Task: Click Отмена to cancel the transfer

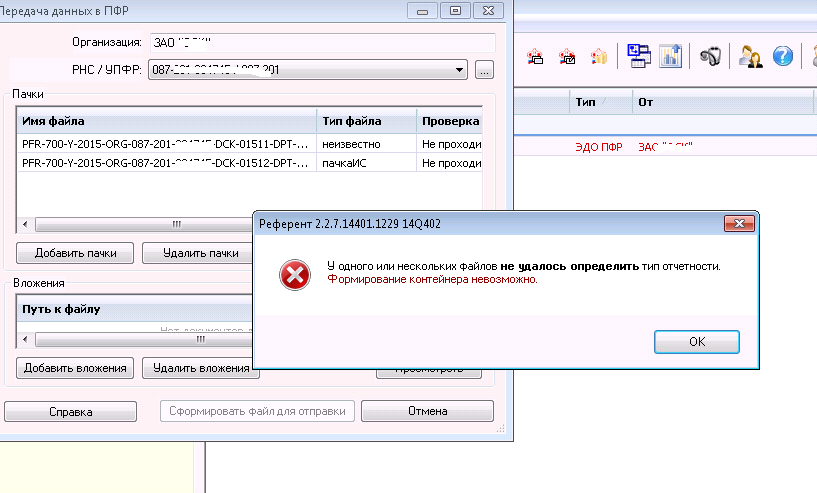Action: 427,411
